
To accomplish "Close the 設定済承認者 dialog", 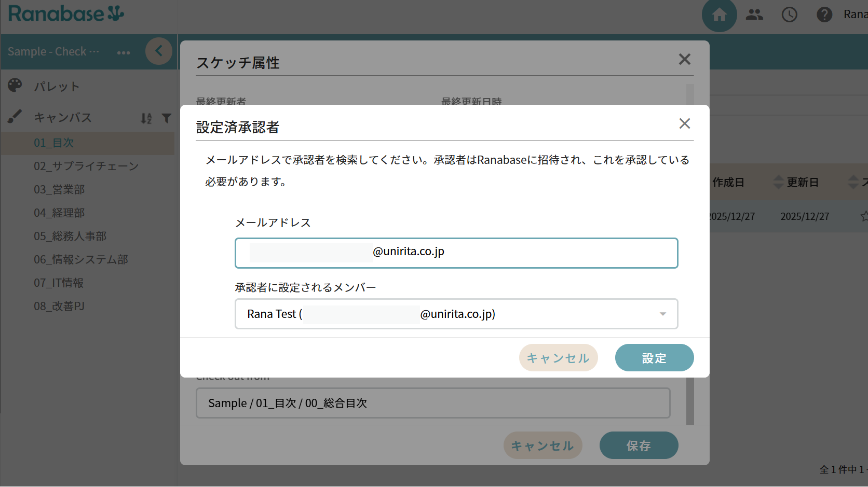I will tap(684, 123).
